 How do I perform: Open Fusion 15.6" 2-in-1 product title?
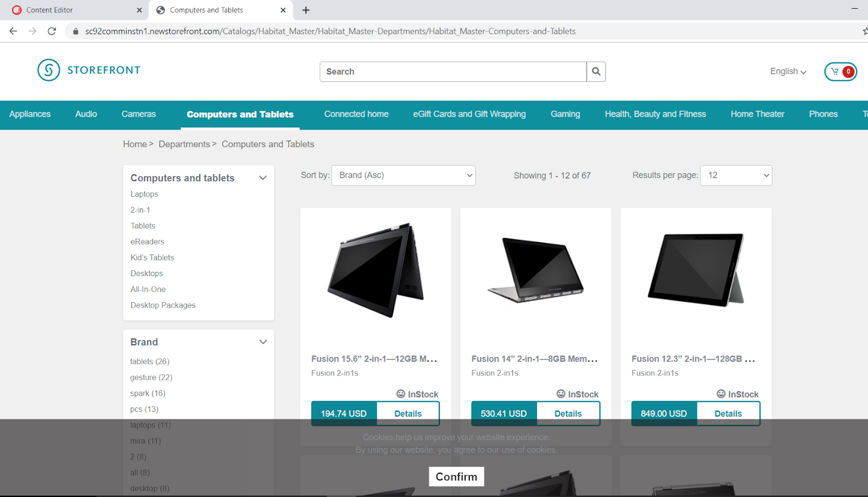[x=374, y=359]
